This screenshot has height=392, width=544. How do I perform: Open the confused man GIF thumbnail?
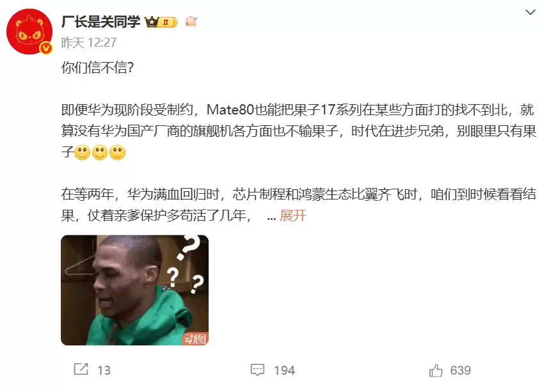tap(134, 290)
